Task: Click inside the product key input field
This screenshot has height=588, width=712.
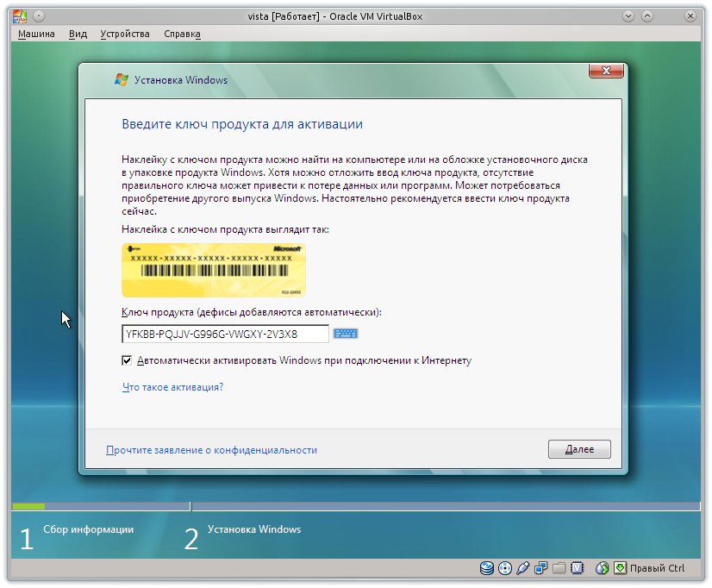Action: pos(225,334)
